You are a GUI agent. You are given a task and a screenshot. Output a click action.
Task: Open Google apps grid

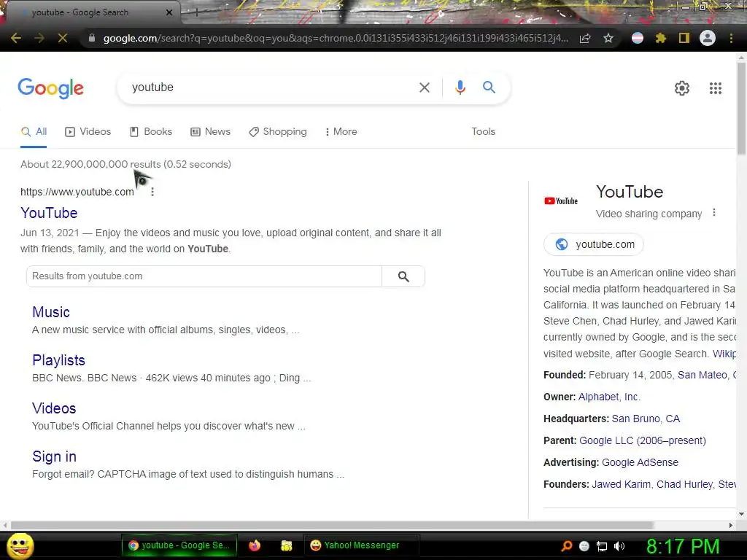point(716,88)
